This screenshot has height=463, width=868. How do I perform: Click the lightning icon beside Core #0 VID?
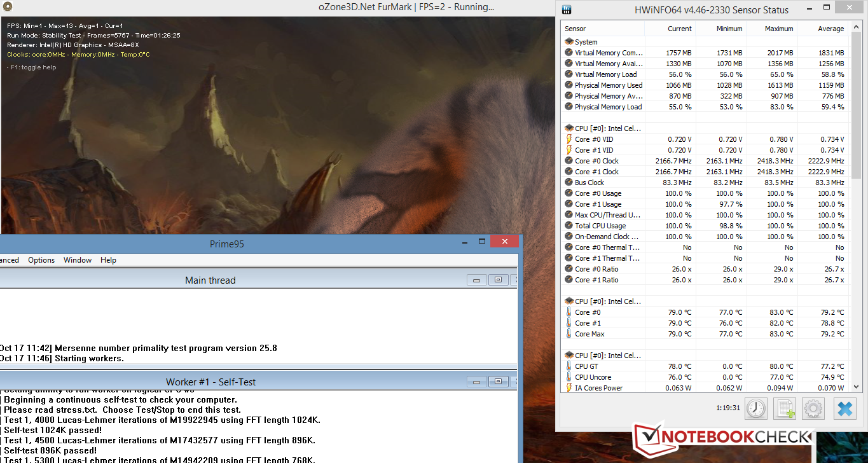[x=568, y=139]
